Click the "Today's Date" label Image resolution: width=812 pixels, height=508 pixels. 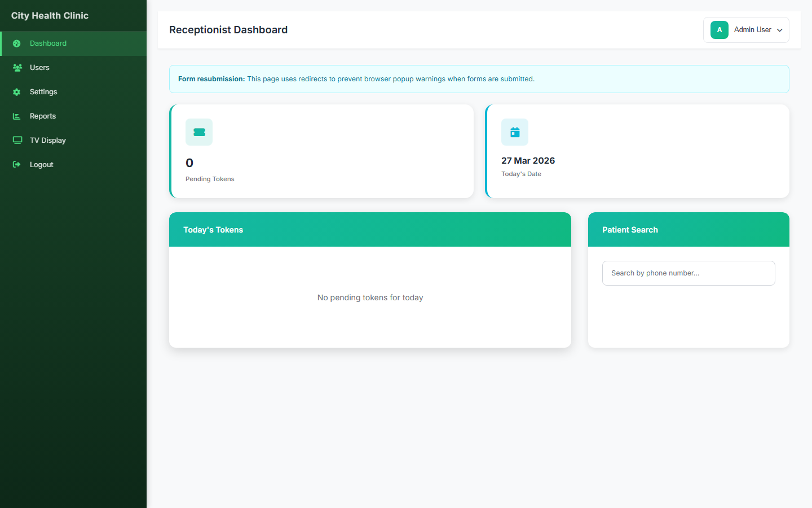(x=521, y=174)
